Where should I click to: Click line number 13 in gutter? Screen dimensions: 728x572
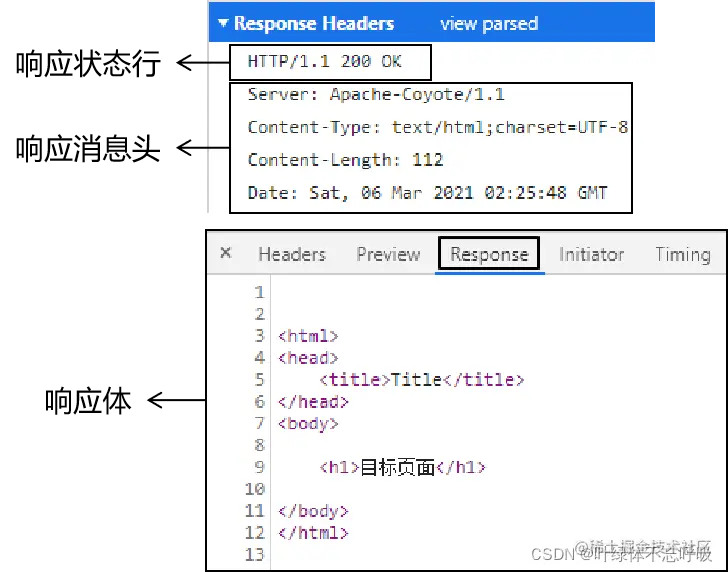coord(254,554)
